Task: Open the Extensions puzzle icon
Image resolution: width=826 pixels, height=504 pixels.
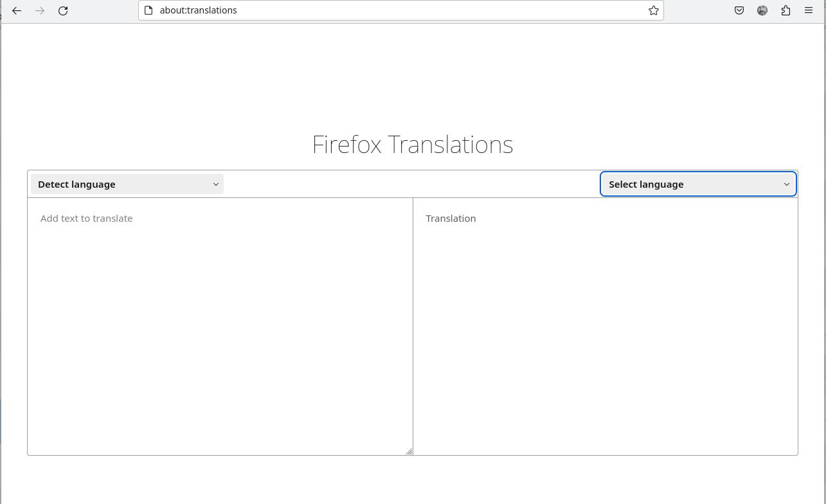Action: tap(786, 10)
